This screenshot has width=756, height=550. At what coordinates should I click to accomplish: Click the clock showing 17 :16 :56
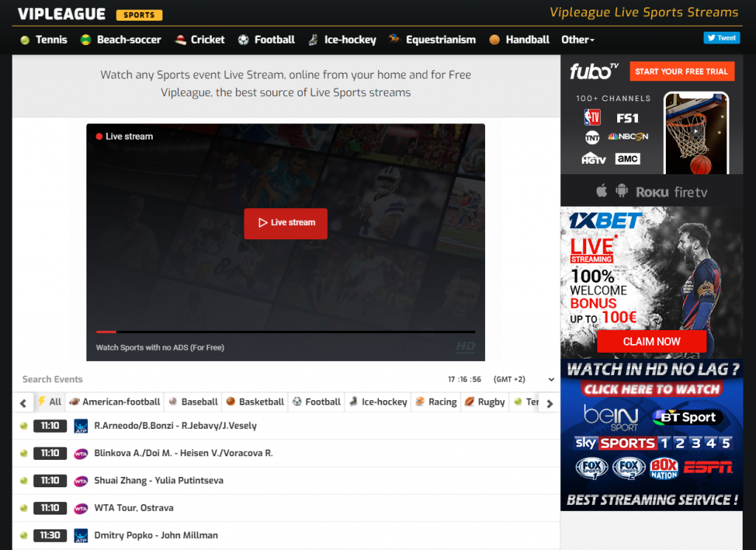(464, 379)
